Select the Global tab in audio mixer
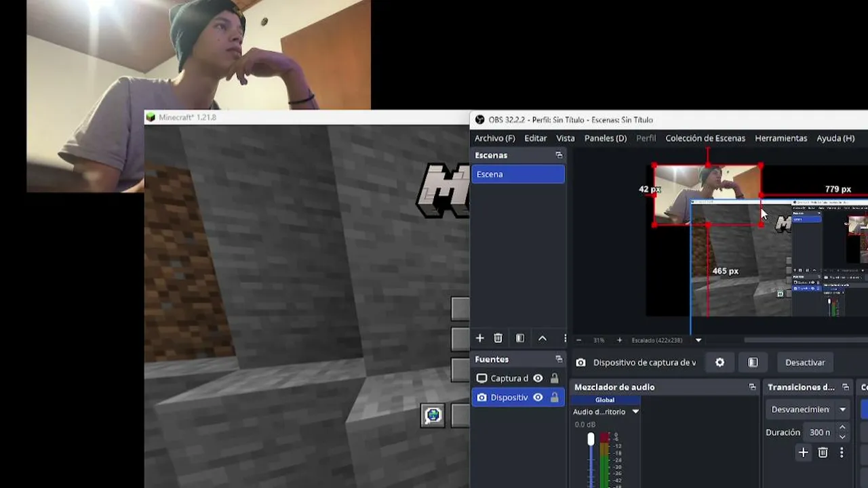The width and height of the screenshot is (868, 488). (x=605, y=400)
